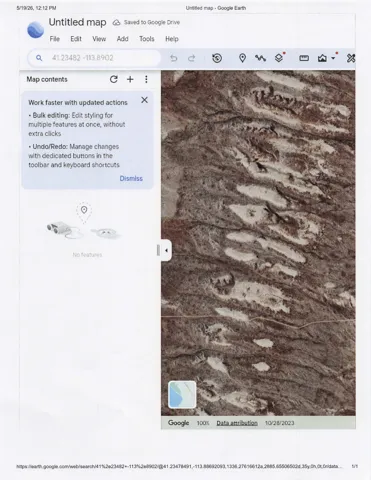371x480 pixels.
Task: Click the Google logo in map footer
Action: click(178, 423)
